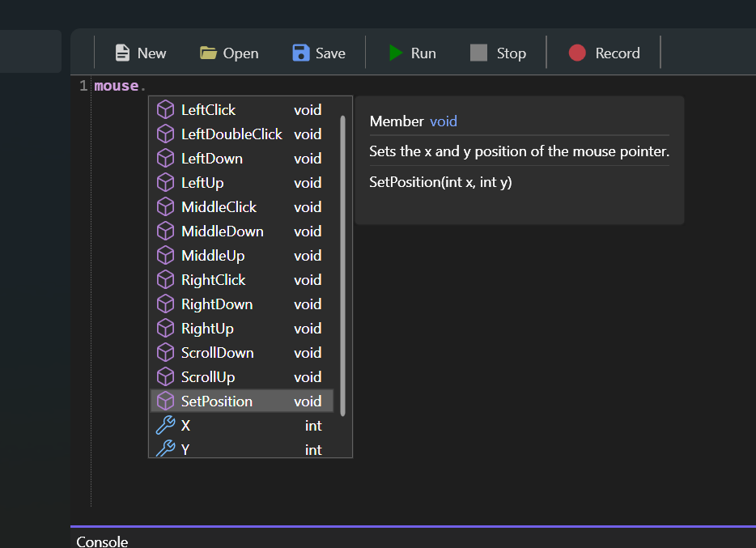
Task: Click the green Run play icon
Action: click(x=396, y=53)
